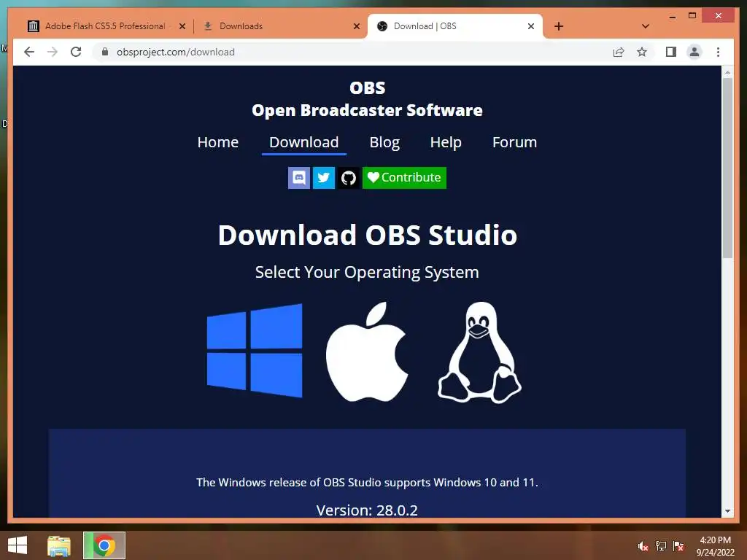Viewport: 747px width, 560px height.
Task: Click the "Download OBS Studio" heading
Action: [x=368, y=235]
